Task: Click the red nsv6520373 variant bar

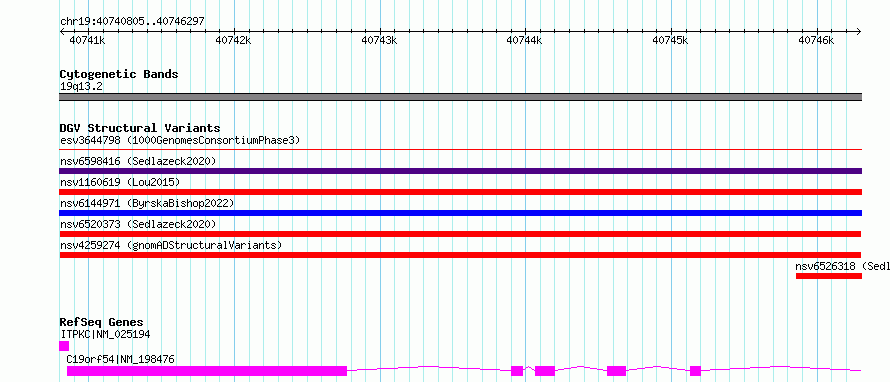Action: coord(460,234)
